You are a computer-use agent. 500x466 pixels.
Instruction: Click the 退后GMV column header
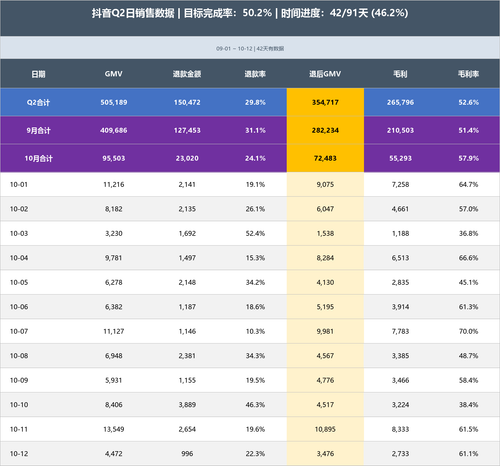(x=325, y=74)
